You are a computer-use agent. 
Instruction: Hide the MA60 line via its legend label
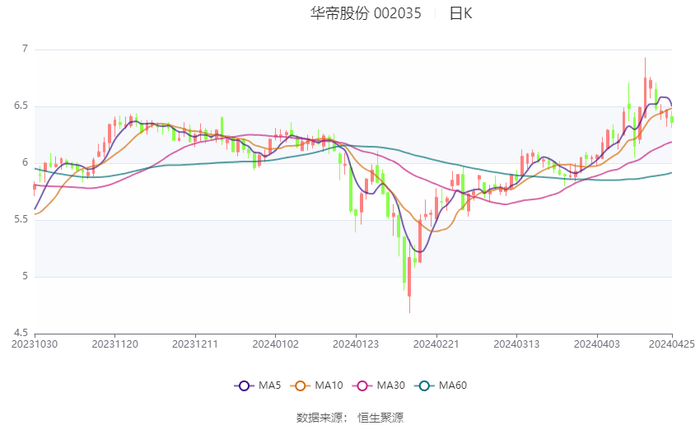pyautogui.click(x=452, y=386)
